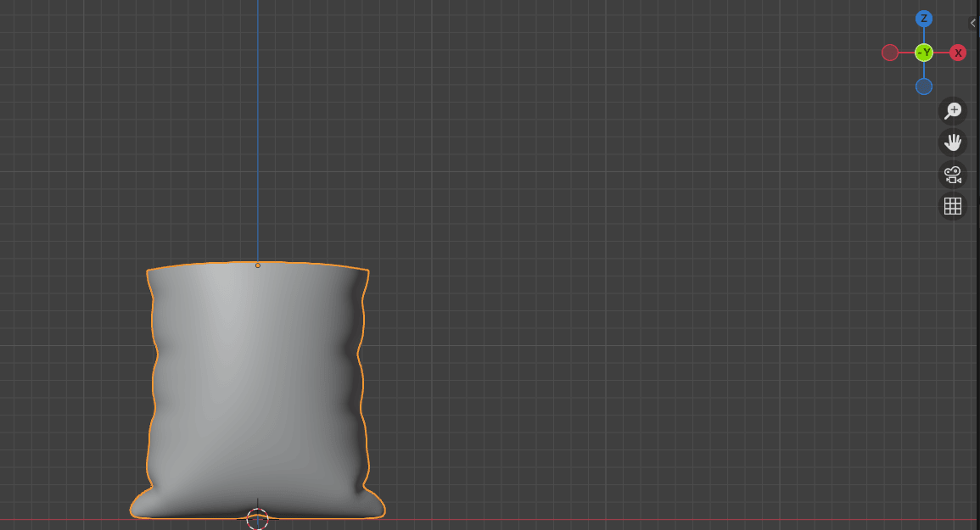Click the green -Y axis gizmo ball
This screenshot has width=980, height=530.
(x=924, y=53)
